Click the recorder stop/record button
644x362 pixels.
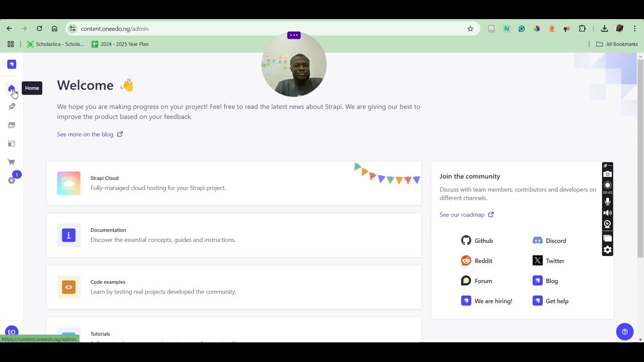click(x=608, y=185)
